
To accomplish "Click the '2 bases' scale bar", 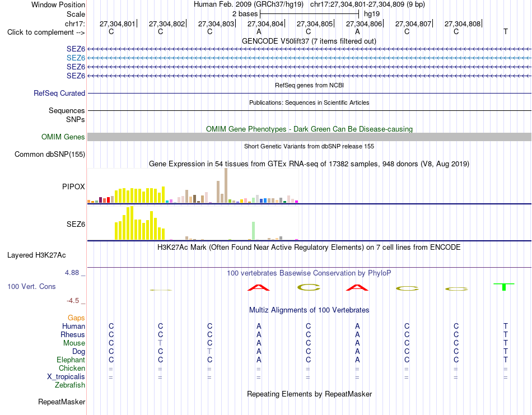I will point(309,14).
